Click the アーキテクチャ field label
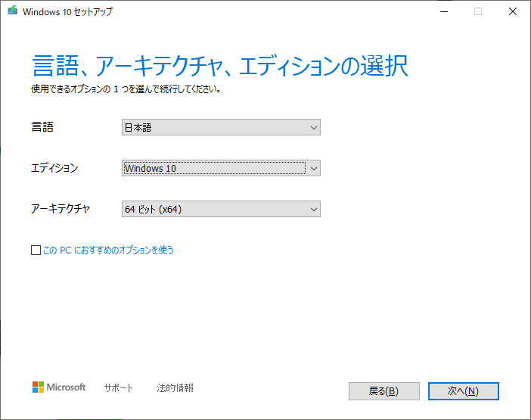This screenshot has height=420, width=531. click(x=61, y=209)
